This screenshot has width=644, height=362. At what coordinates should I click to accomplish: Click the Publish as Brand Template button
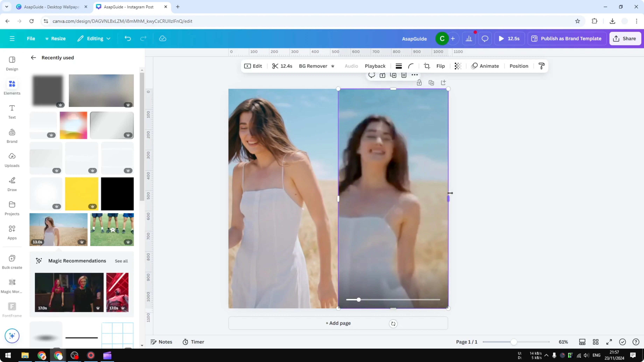[x=567, y=38]
